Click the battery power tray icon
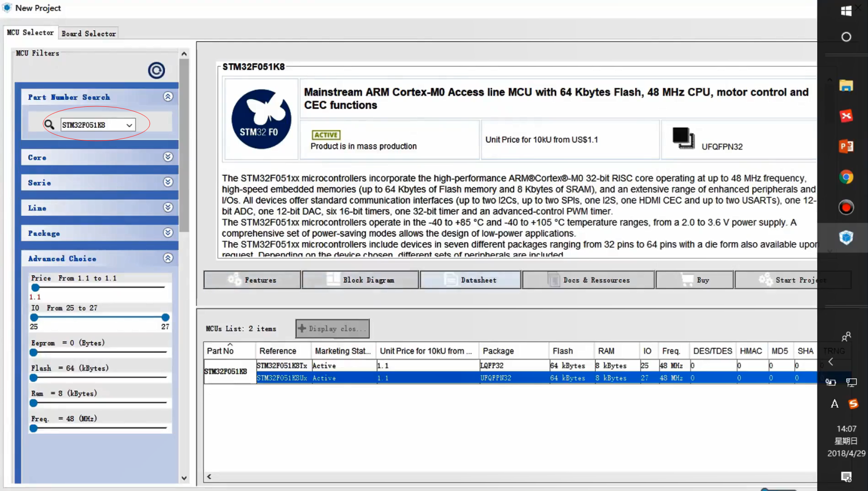 831,383
